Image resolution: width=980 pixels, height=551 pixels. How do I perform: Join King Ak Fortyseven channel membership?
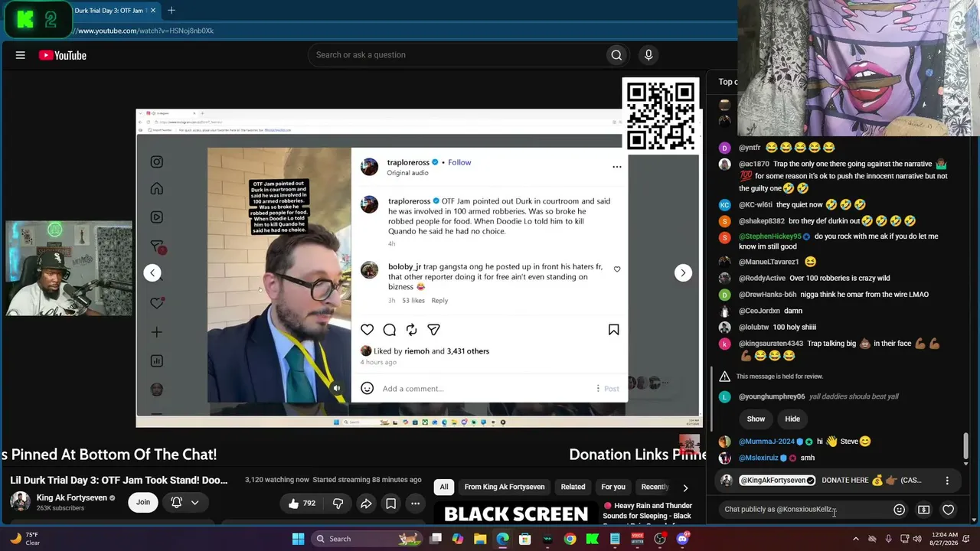click(x=143, y=502)
